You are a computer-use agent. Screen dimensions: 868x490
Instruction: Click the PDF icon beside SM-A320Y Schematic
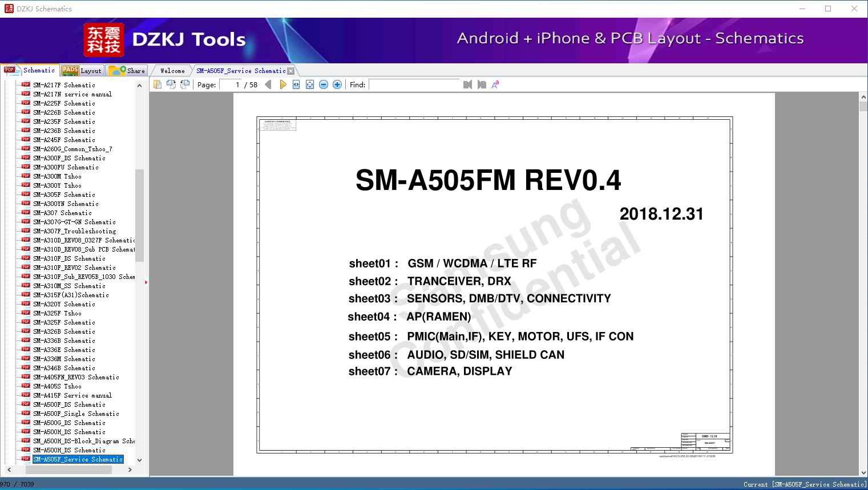point(26,303)
